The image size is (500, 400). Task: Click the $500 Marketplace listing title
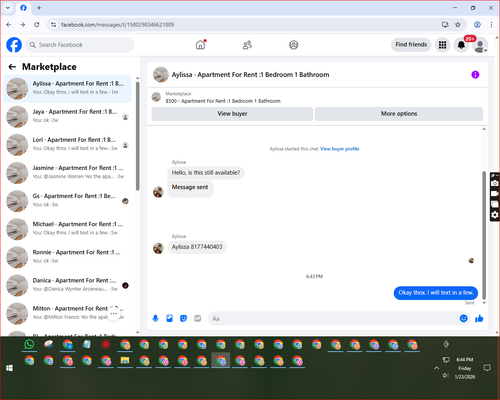(x=223, y=101)
